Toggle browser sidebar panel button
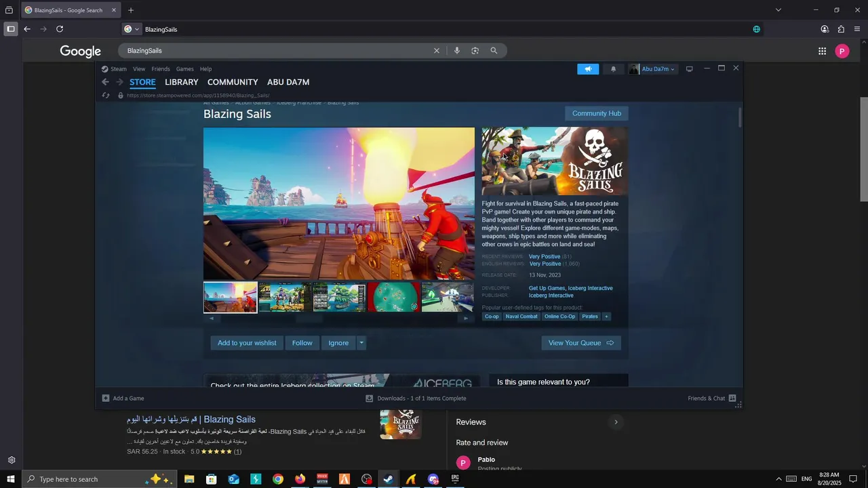Image resolution: width=868 pixels, height=488 pixels. click(11, 29)
